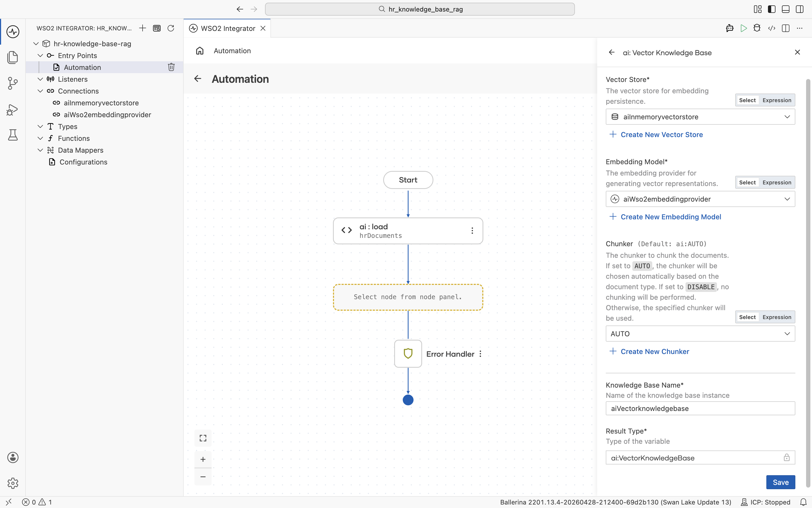812x508 pixels.
Task: Collapse Entry Points tree section
Action: pos(40,55)
